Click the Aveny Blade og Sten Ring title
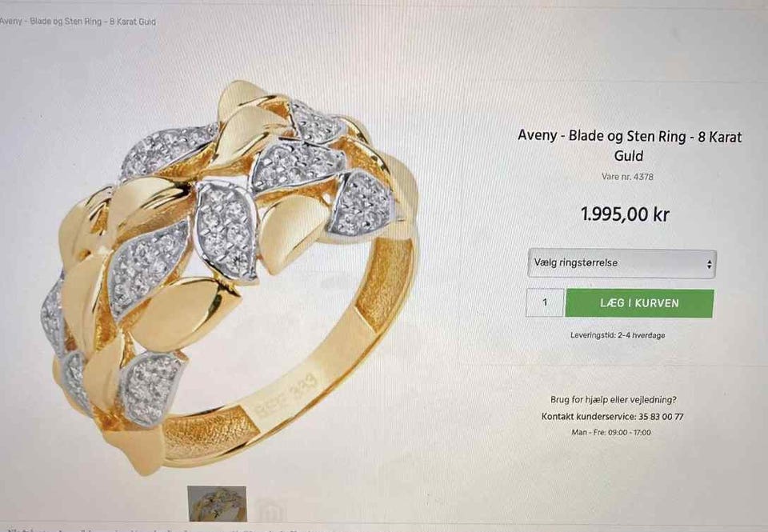This screenshot has height=532, width=768. [x=630, y=146]
